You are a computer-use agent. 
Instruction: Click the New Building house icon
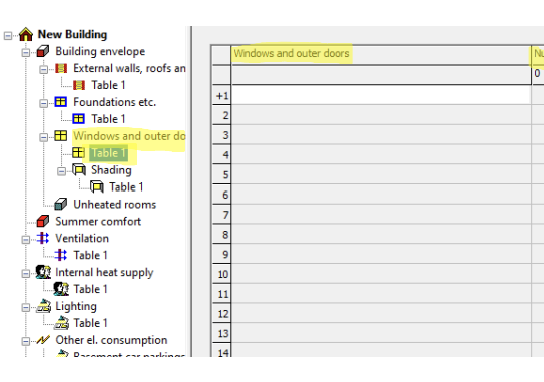[26, 34]
